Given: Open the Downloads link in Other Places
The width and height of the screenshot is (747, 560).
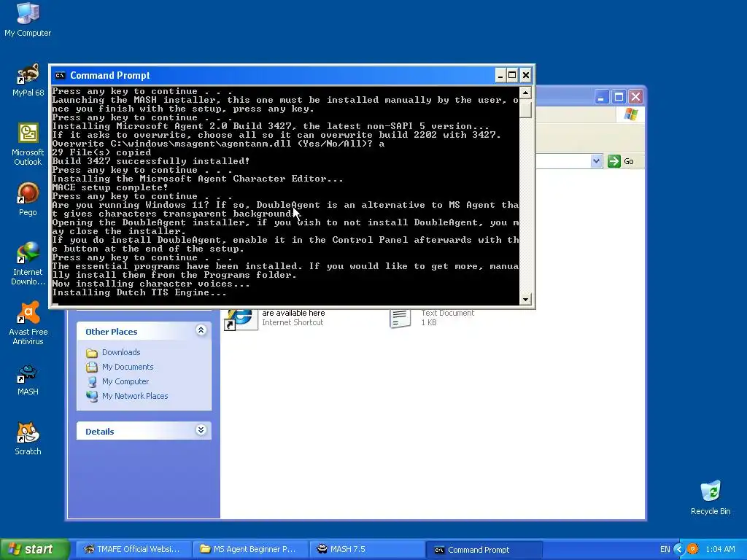Looking at the screenshot, I should [121, 352].
